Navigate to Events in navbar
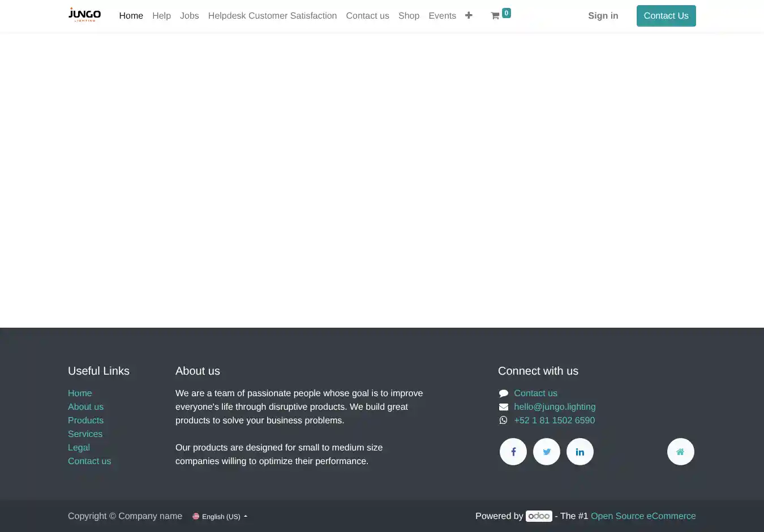Screen dimensions: 764x532 tap(442, 16)
